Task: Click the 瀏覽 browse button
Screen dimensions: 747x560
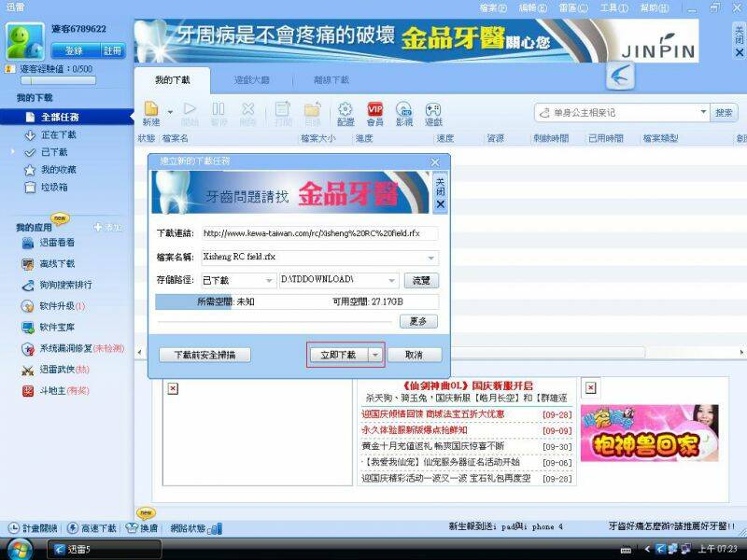Action: click(421, 280)
